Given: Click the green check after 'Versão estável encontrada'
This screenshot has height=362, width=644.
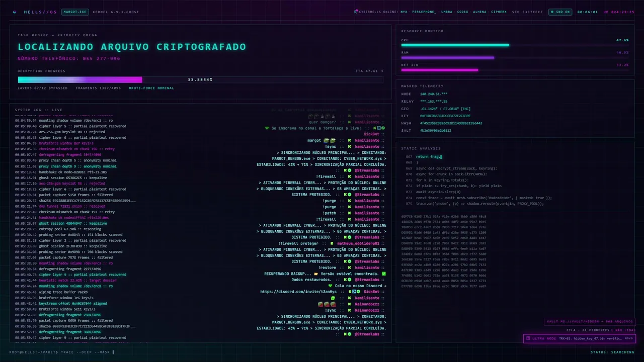Looking at the screenshot, I should click(x=384, y=274).
